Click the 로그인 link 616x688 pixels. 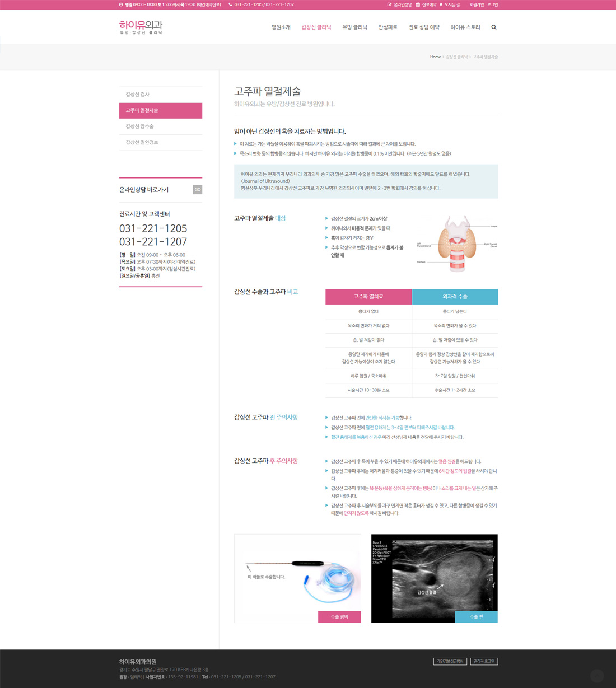click(492, 4)
